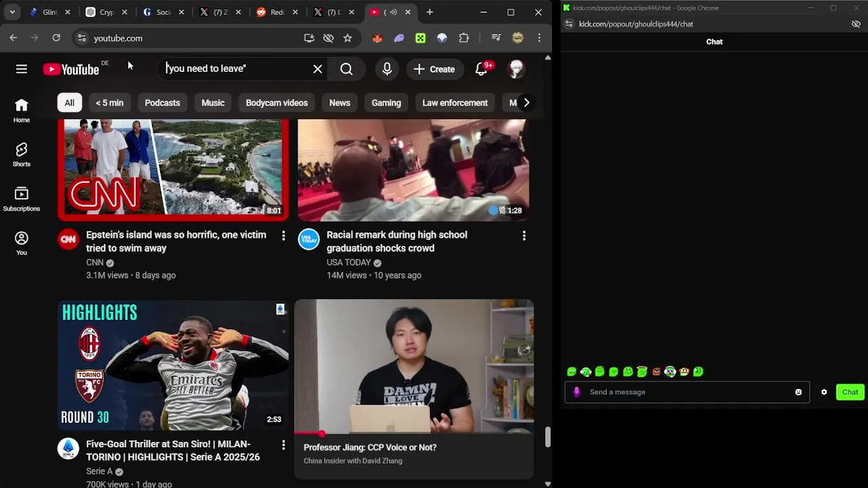Open the Milan-Torino highlights thumbnail

point(173,365)
